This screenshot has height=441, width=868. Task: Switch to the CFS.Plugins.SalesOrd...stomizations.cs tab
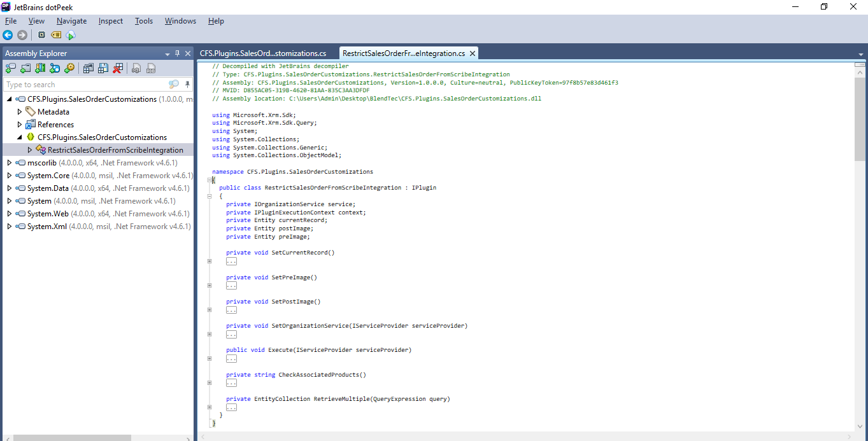tap(263, 53)
